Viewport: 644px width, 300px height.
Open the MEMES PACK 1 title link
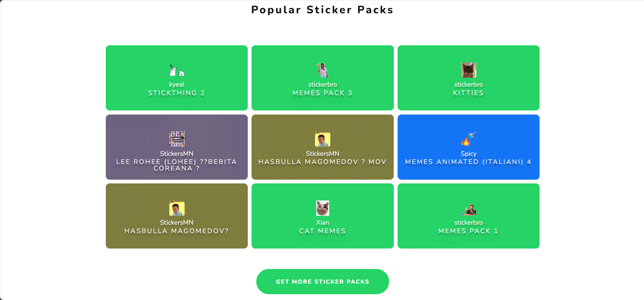[468, 231]
